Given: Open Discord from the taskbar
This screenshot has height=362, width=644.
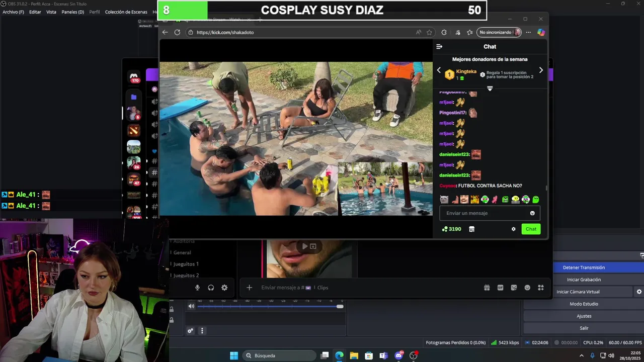Looking at the screenshot, I should coord(398,355).
